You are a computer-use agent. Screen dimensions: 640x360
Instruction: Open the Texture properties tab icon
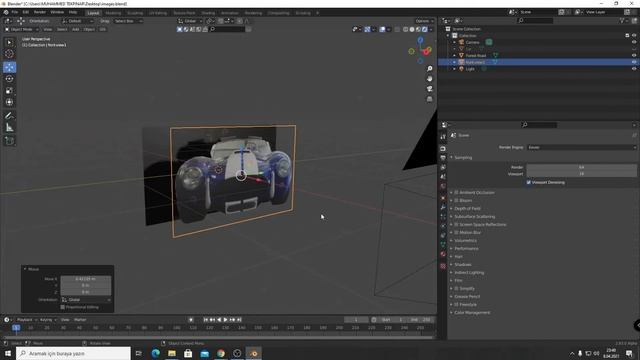pyautogui.click(x=443, y=266)
